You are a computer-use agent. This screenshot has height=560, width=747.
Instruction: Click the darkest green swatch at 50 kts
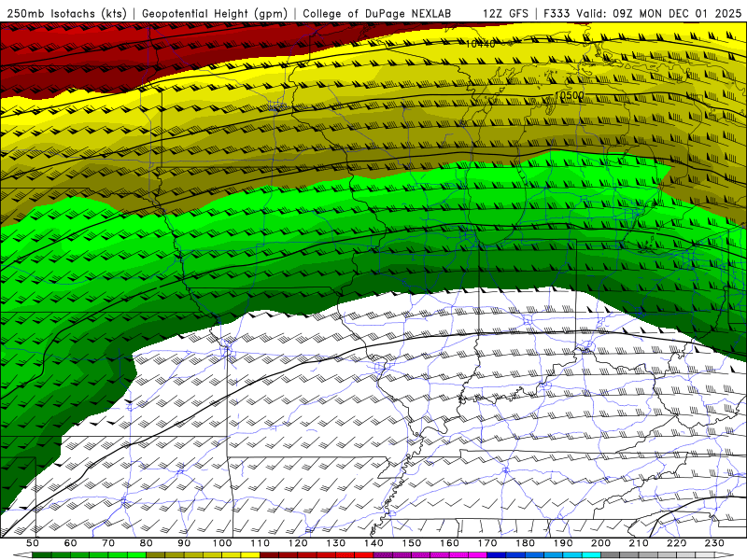point(41,555)
